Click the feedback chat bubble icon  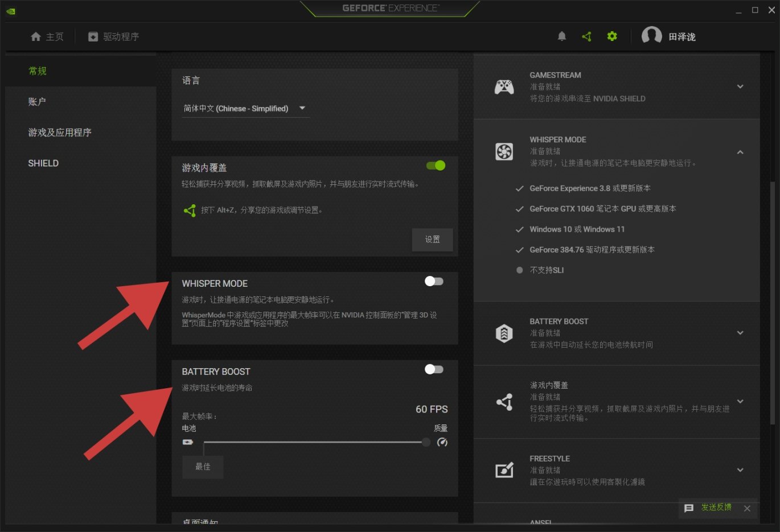(x=689, y=508)
